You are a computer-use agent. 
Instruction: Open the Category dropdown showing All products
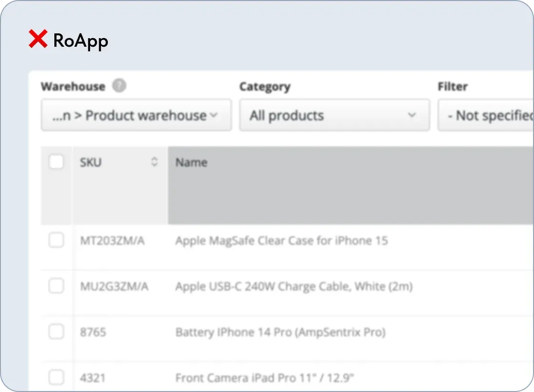[335, 115]
